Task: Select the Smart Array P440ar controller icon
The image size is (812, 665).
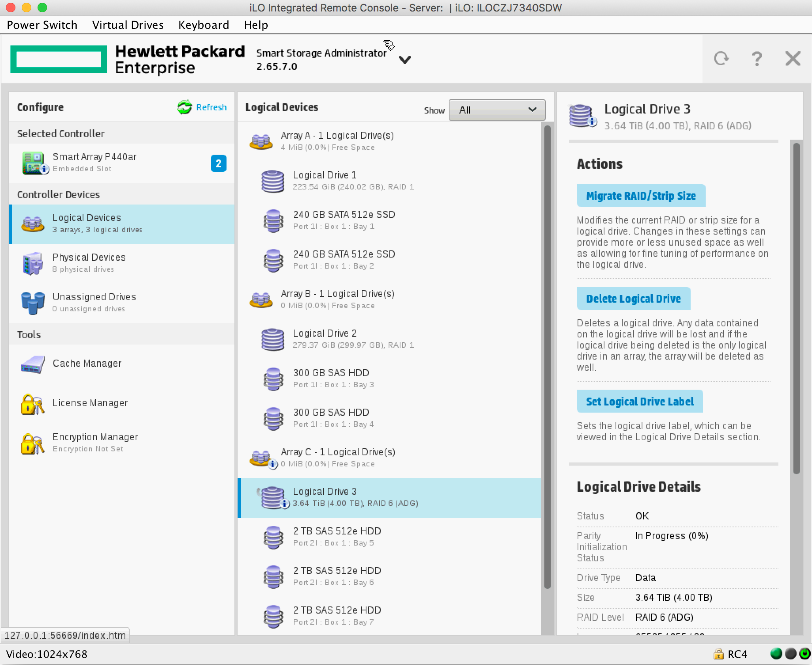Action: (x=35, y=163)
